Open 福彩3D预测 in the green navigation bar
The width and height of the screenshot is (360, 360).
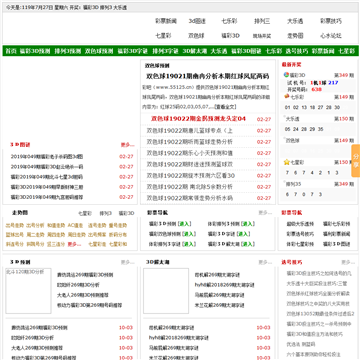35,51
